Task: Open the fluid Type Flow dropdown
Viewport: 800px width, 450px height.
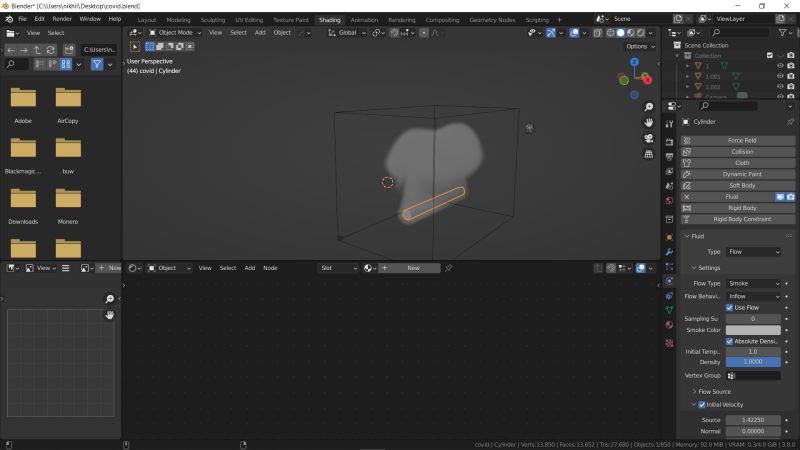Action: click(x=753, y=252)
